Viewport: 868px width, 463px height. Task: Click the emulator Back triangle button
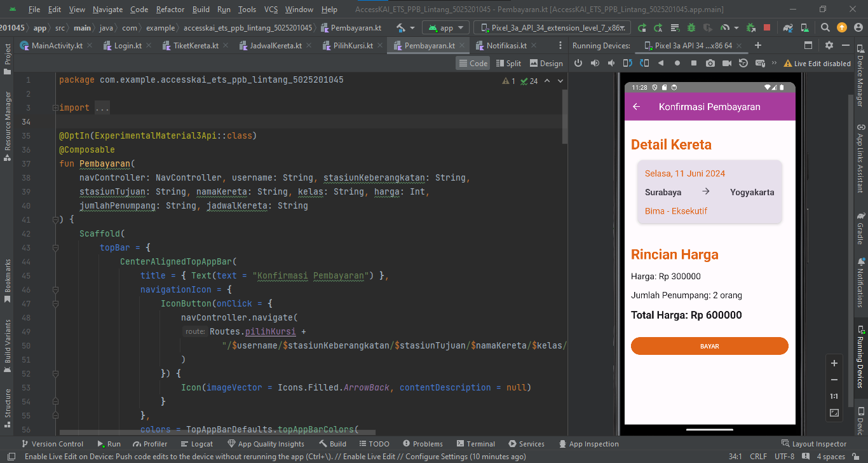[661, 63]
